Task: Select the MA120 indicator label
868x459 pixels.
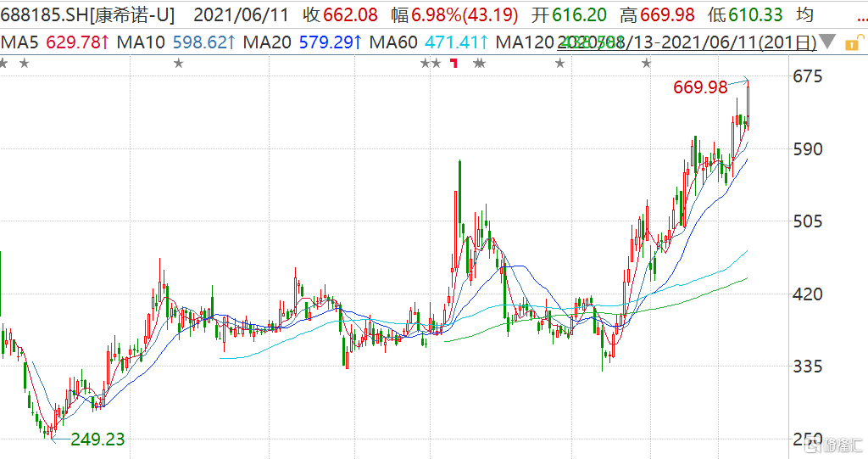Action: tap(525, 42)
